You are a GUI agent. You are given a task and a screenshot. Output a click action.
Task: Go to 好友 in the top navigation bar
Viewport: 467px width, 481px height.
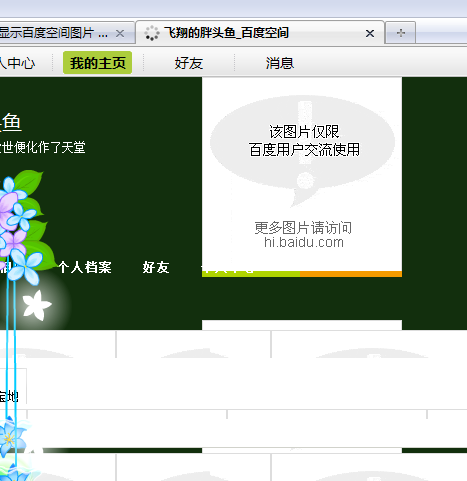(189, 63)
